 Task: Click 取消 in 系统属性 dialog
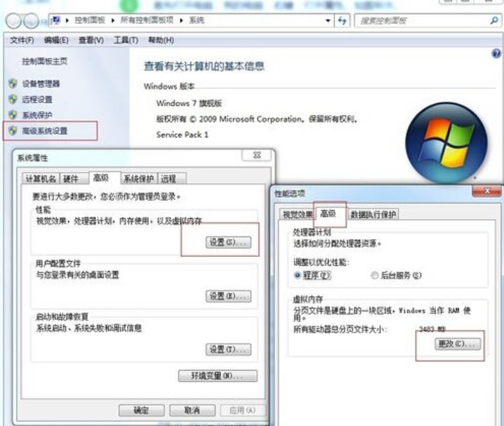192,410
